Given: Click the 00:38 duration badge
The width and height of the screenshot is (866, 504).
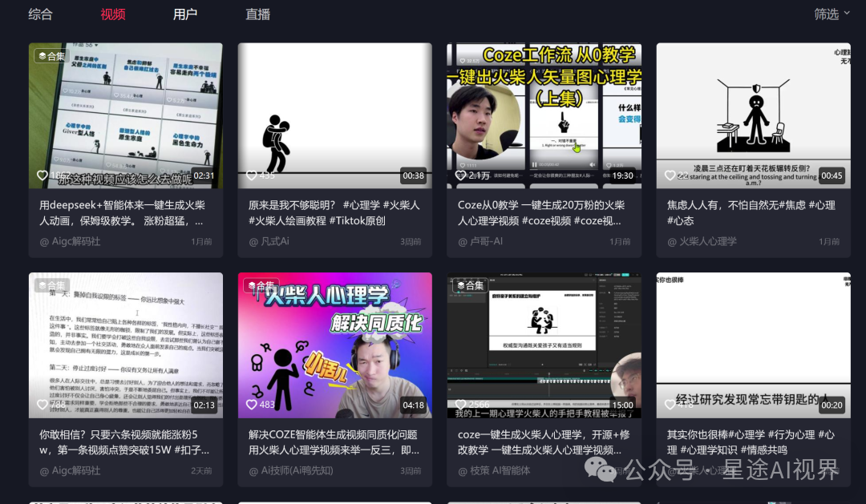Looking at the screenshot, I should click(413, 175).
